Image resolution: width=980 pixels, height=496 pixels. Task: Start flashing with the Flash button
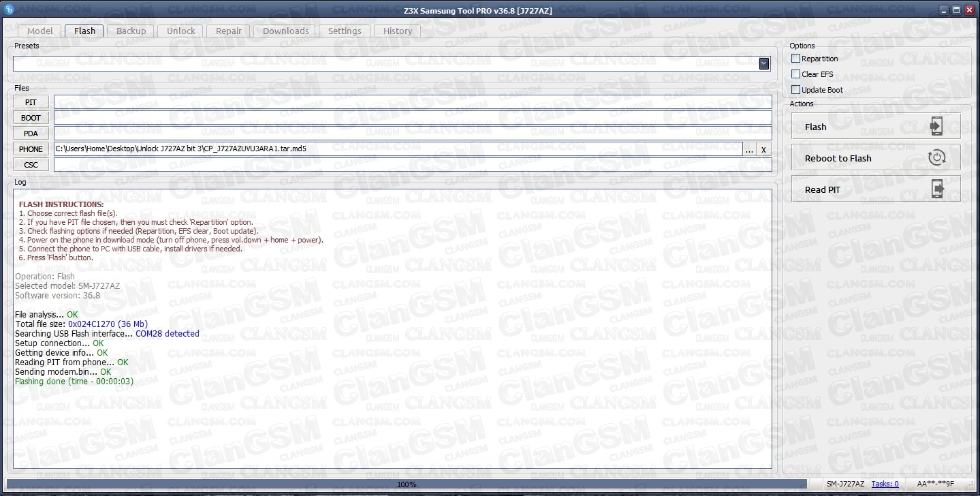[x=876, y=127]
